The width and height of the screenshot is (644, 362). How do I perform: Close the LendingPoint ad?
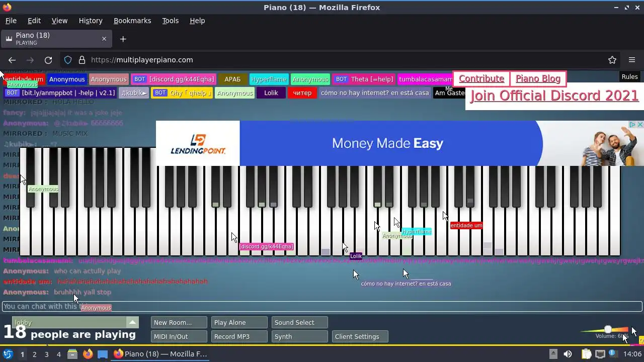tap(640, 124)
